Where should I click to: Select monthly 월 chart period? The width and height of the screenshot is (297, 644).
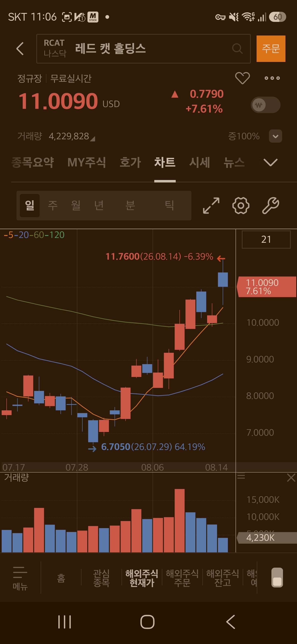[76, 206]
